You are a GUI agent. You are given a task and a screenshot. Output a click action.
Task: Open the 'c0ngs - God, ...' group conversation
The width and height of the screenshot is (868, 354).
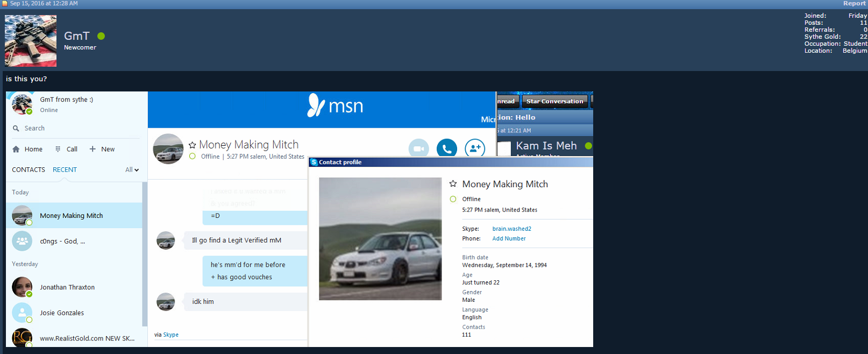tap(74, 241)
